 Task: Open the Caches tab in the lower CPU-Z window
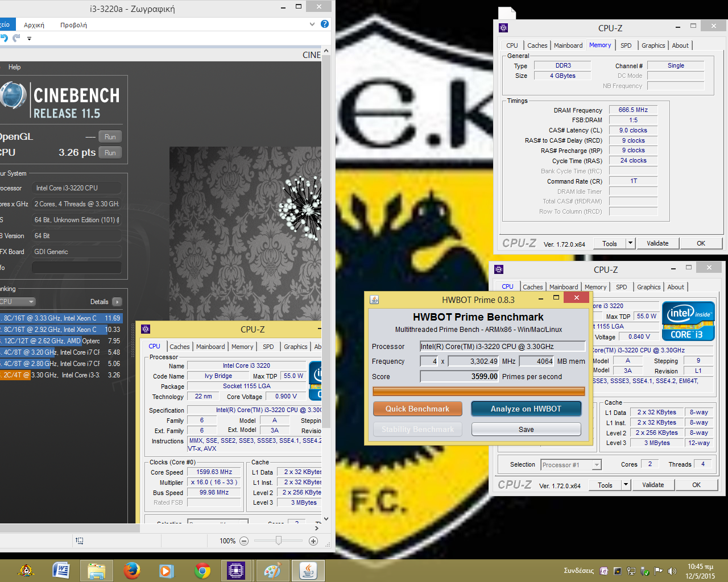(x=532, y=287)
